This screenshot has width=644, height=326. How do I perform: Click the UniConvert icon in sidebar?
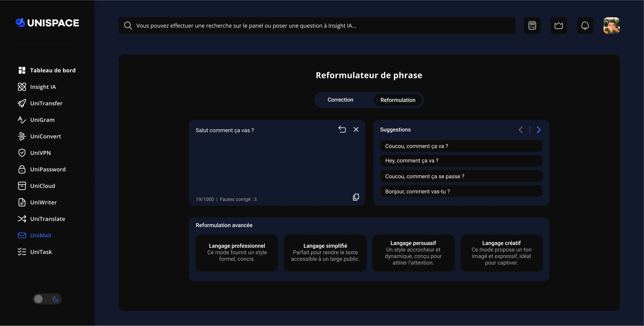[x=22, y=136]
